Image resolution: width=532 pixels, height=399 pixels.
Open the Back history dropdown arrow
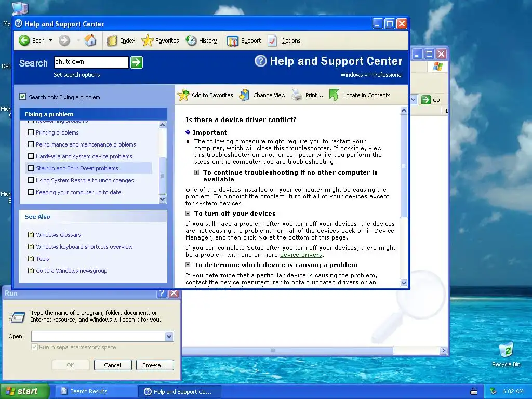(x=50, y=41)
